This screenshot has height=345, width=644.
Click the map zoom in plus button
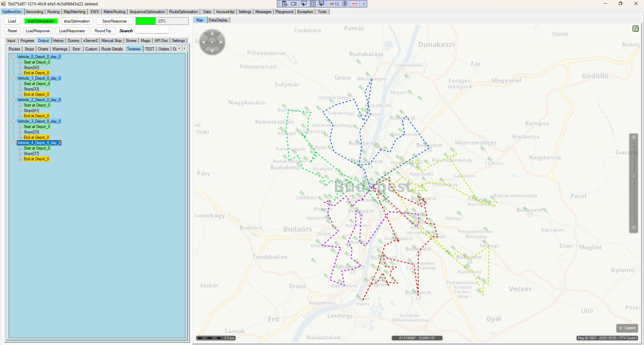click(634, 137)
